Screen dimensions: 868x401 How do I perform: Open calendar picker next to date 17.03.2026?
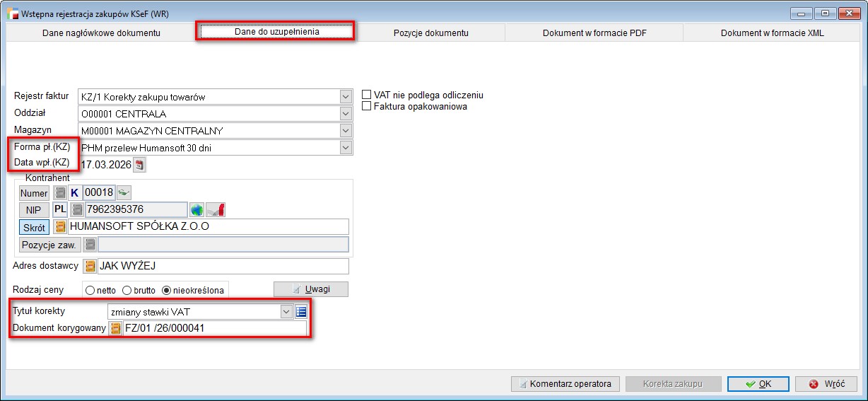coord(139,165)
